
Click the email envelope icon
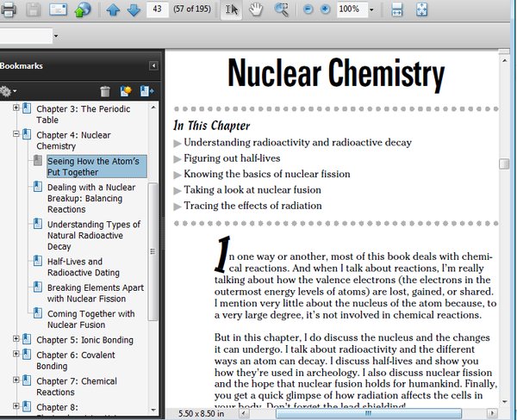(x=58, y=9)
